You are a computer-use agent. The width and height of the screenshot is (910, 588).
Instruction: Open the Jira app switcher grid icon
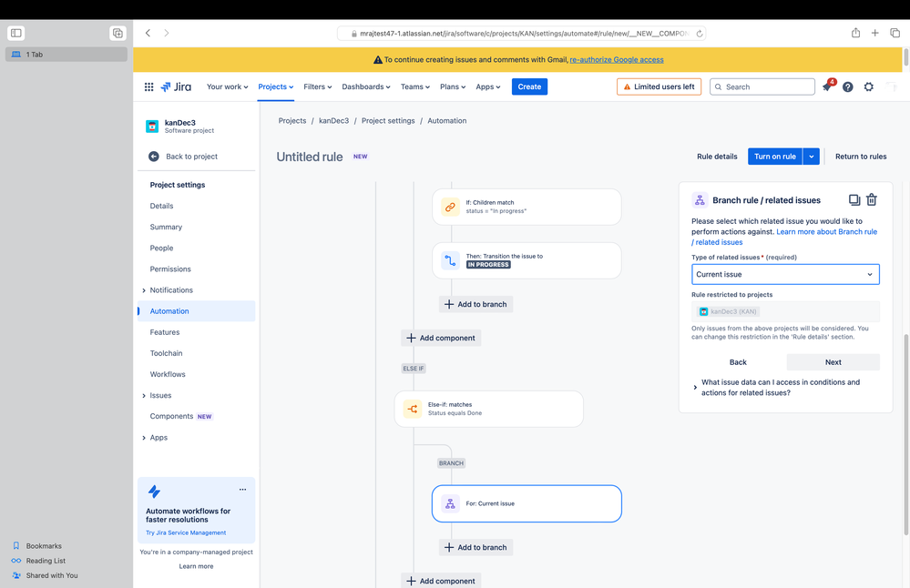point(148,87)
